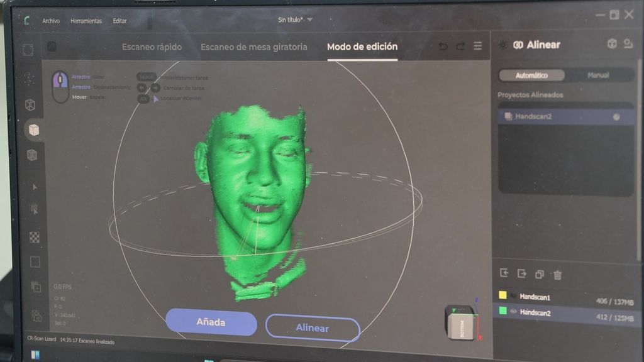The image size is (644, 362).
Task: Click the duplicate scan icon above scan list
Action: coord(539,274)
